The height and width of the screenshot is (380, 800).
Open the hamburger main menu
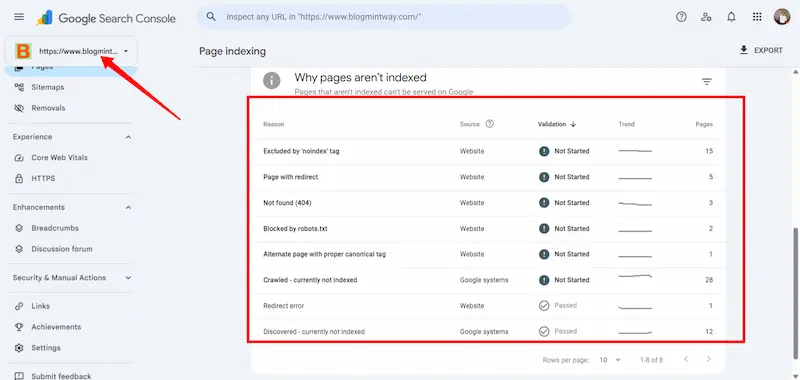coord(19,17)
